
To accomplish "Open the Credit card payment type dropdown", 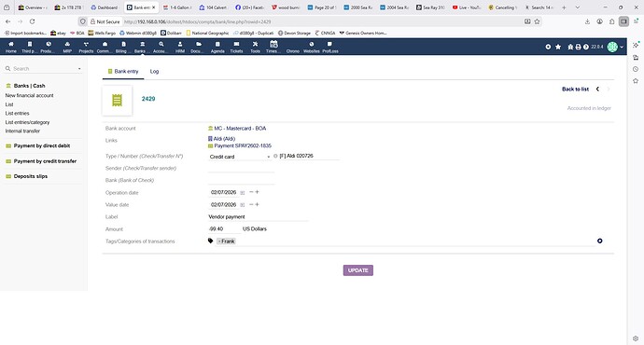I will (240, 157).
